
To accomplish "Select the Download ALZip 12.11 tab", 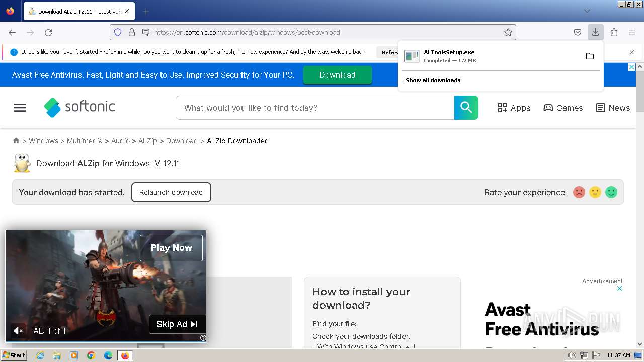I will point(79,11).
